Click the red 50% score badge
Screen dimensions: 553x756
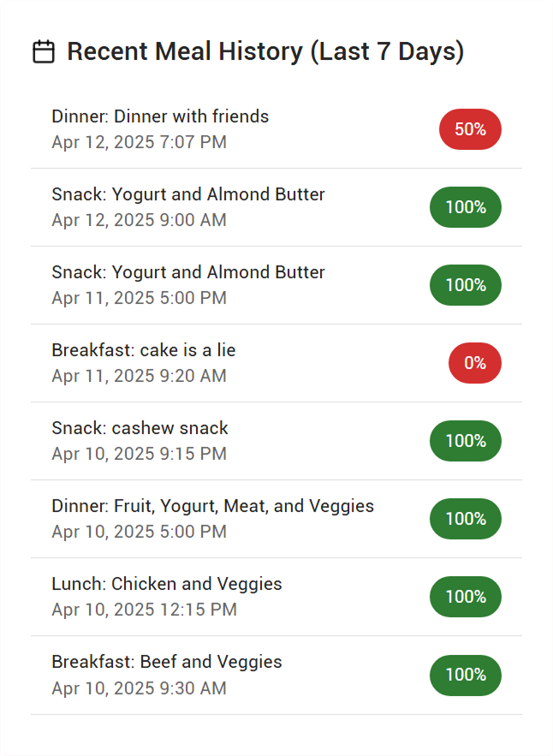click(x=470, y=129)
